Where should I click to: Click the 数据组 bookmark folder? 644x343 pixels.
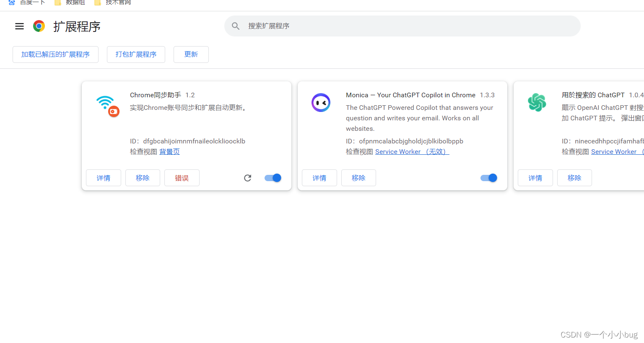click(x=70, y=3)
